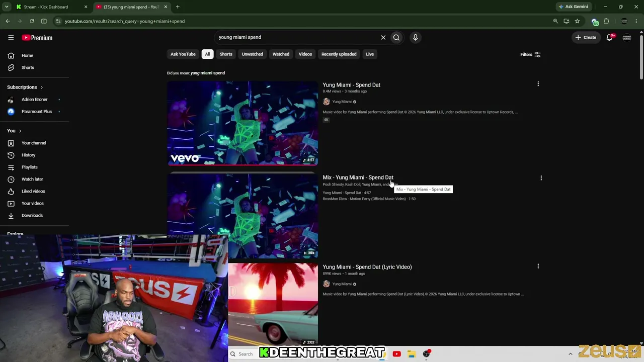The height and width of the screenshot is (362, 644).
Task: Select the All filter chip
Action: [x=207, y=54]
